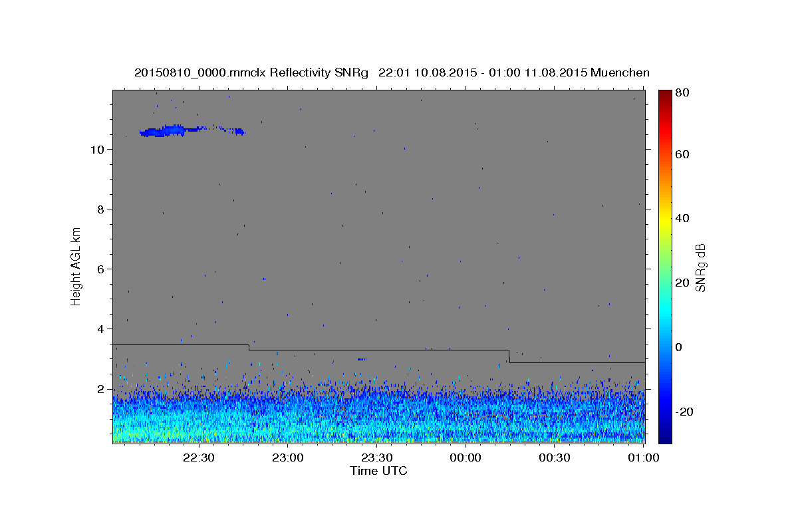The image size is (798, 532).
Task: Click the 22:30 time tick label
Action: (x=198, y=458)
